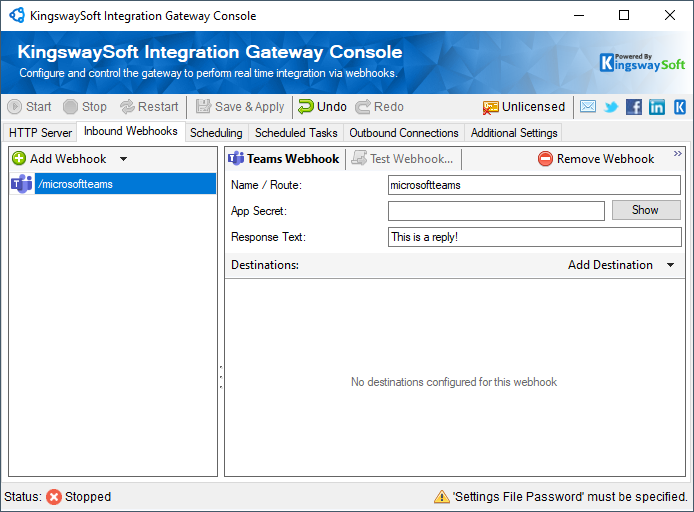This screenshot has width=694, height=512.
Task: Switch to the HTTP Server tab
Action: (40, 133)
